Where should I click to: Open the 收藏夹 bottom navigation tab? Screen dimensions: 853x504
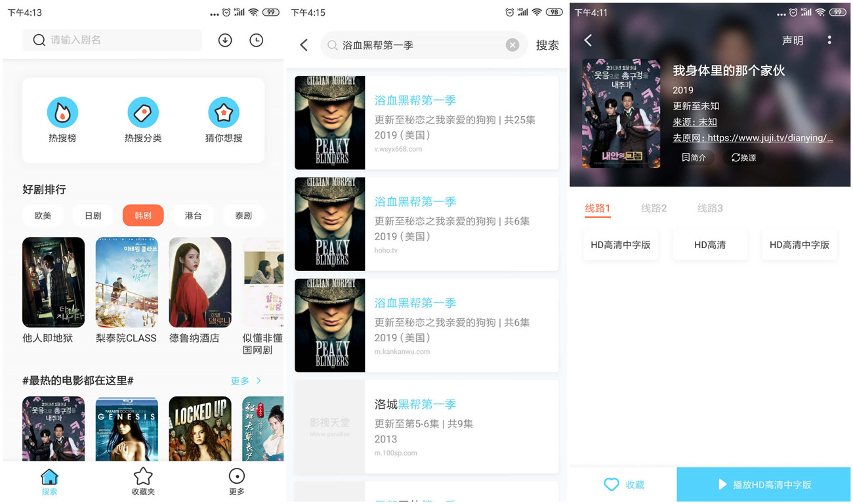(x=143, y=482)
